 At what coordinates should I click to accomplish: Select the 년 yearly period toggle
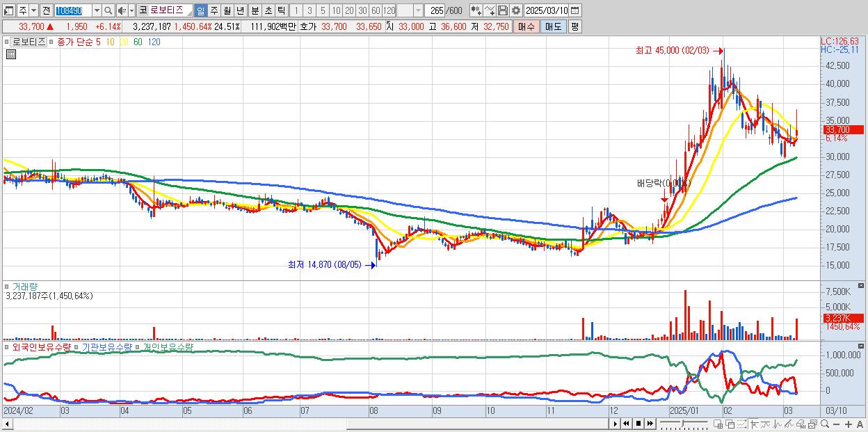point(240,10)
